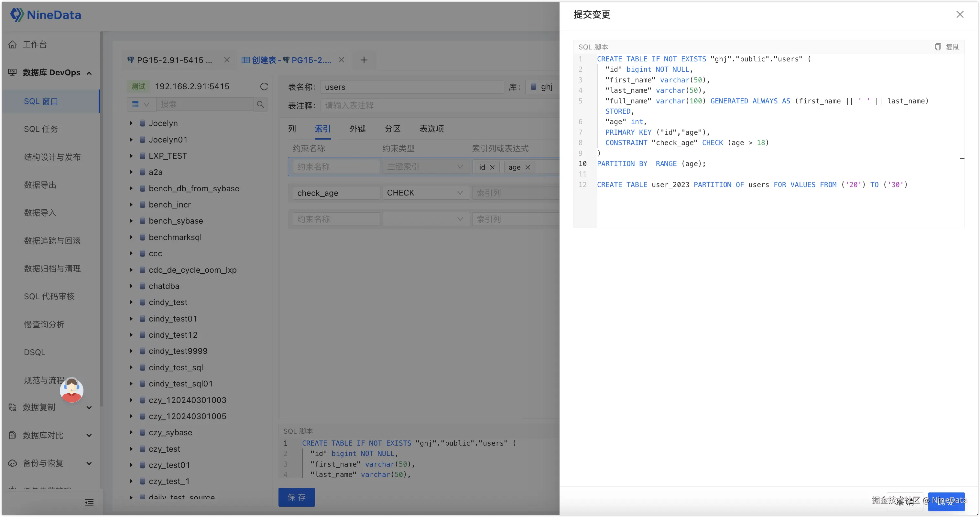Collapse the 数据库 DevOps menu group
The image size is (980, 517).
point(89,73)
